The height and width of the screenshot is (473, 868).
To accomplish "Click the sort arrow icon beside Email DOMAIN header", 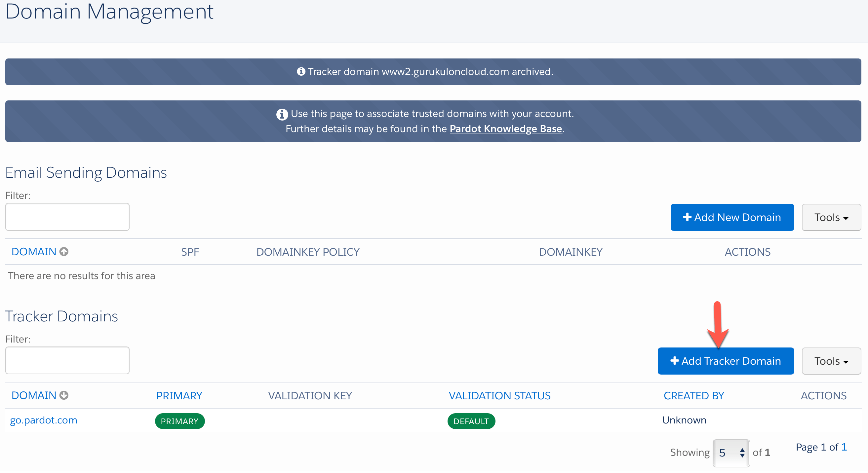I will (64, 251).
